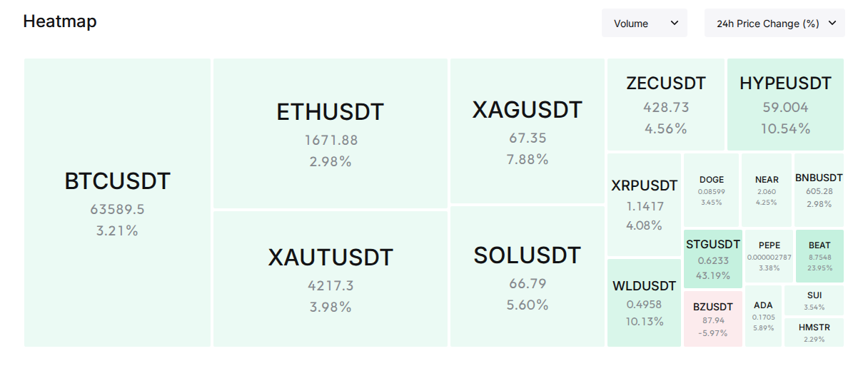Click the XAUTUSDT heatmap block
Screen dimensions: 868x371
(x=330, y=279)
